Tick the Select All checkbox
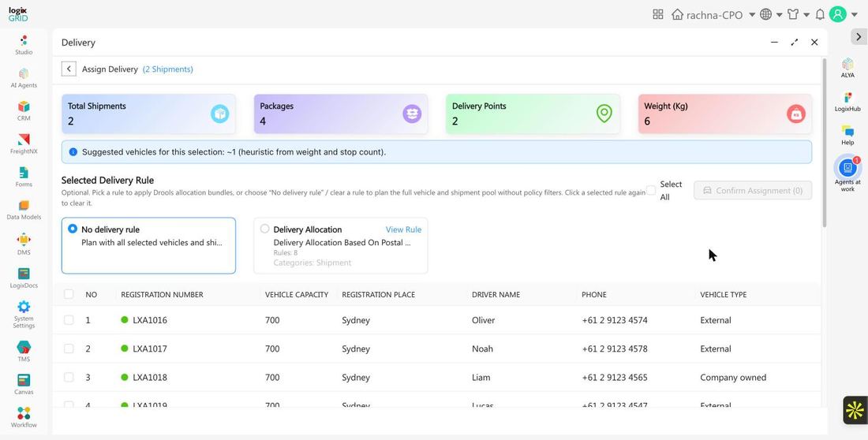The width and height of the screenshot is (868, 440). point(651,190)
